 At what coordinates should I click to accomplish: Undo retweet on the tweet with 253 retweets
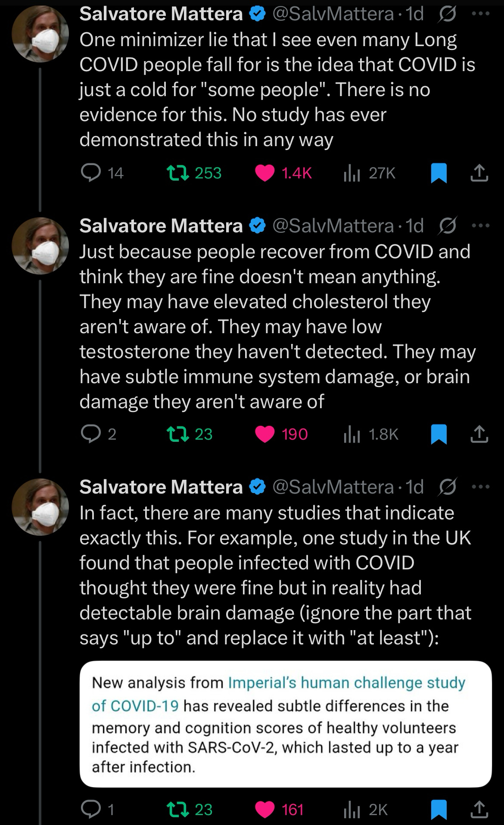pos(178,173)
